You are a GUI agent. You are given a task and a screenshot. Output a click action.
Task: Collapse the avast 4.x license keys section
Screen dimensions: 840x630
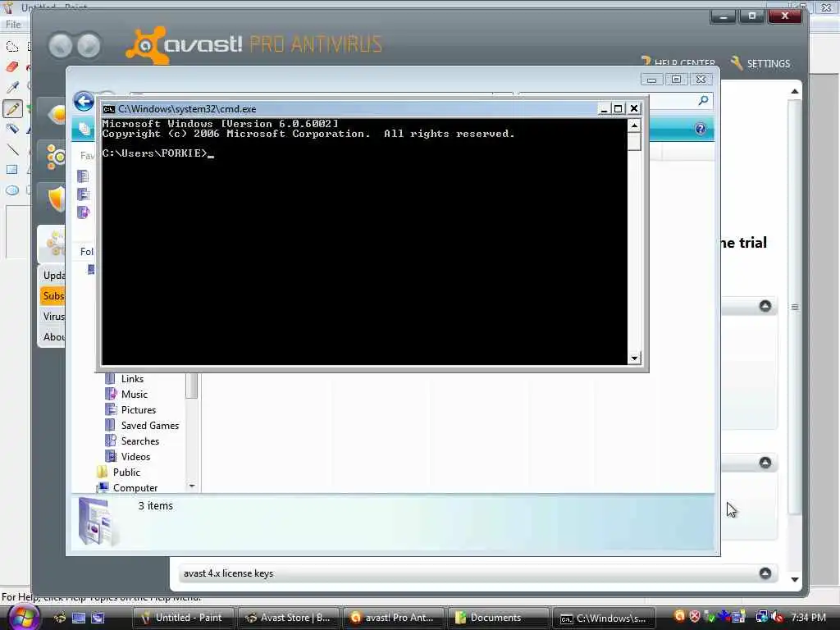765,573
